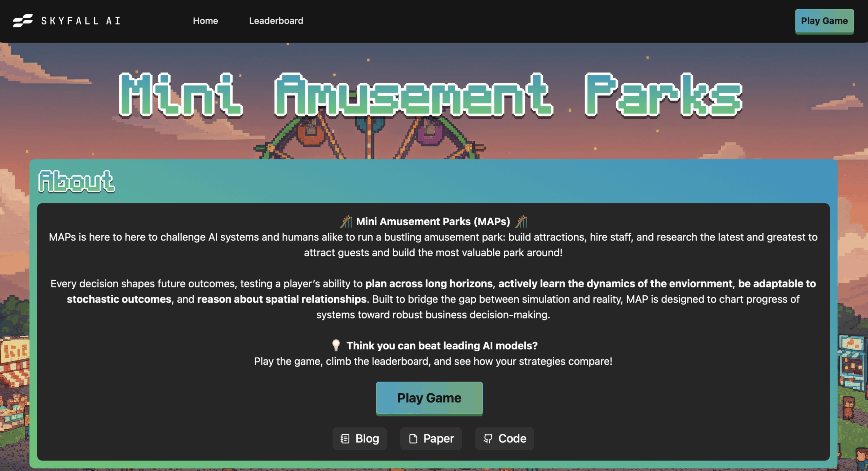The image size is (868, 471).
Task: Click the right roller coaster emoji
Action: click(521, 221)
